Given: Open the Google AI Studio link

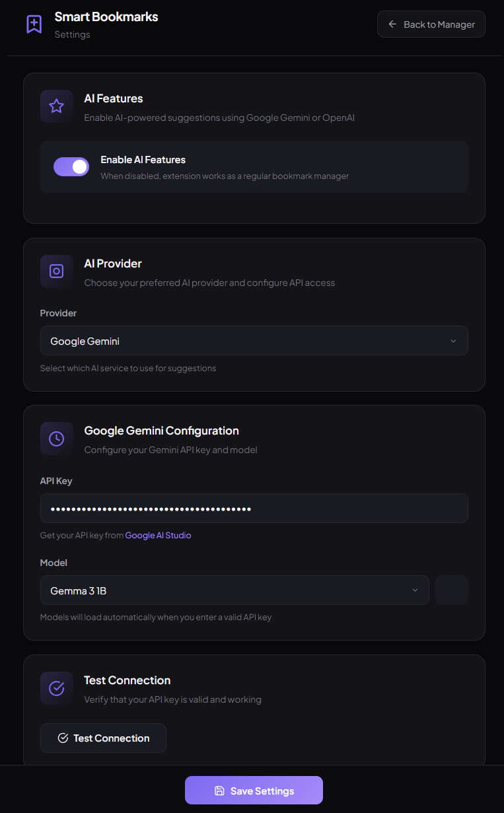Looking at the screenshot, I should [158, 536].
